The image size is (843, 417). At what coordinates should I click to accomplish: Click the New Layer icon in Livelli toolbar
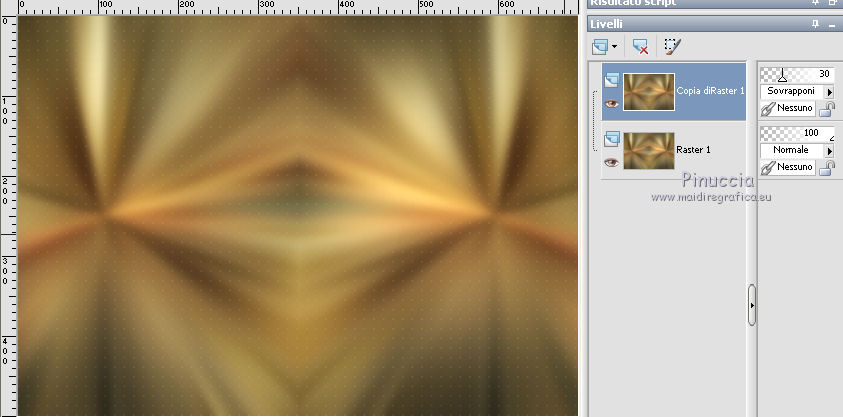[600, 47]
